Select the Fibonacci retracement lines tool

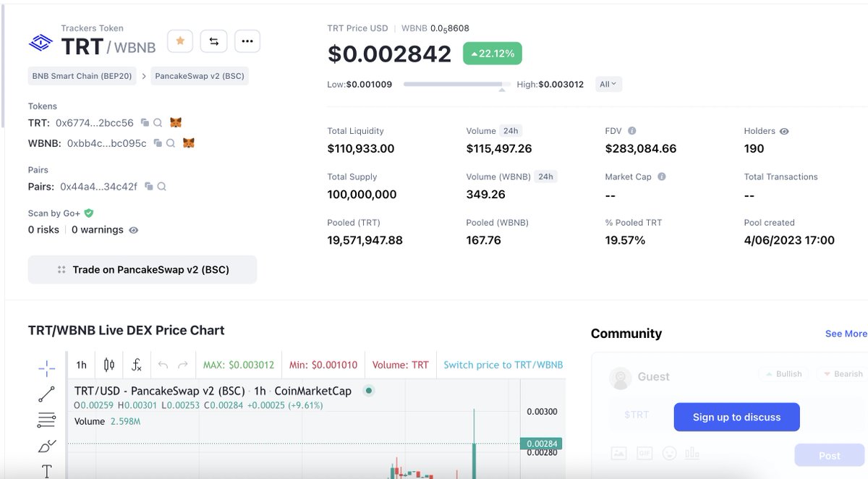[46, 420]
